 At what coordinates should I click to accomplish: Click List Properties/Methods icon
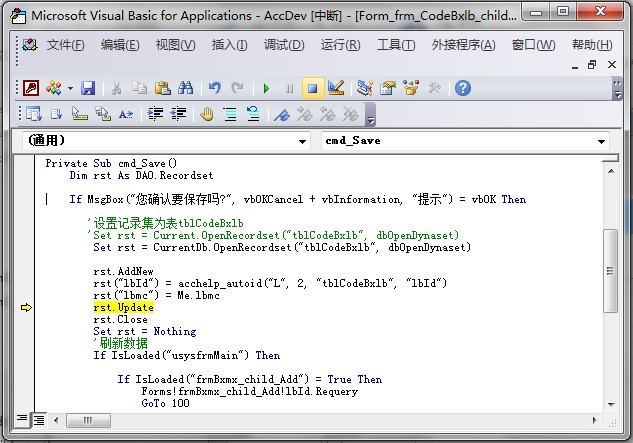34,114
